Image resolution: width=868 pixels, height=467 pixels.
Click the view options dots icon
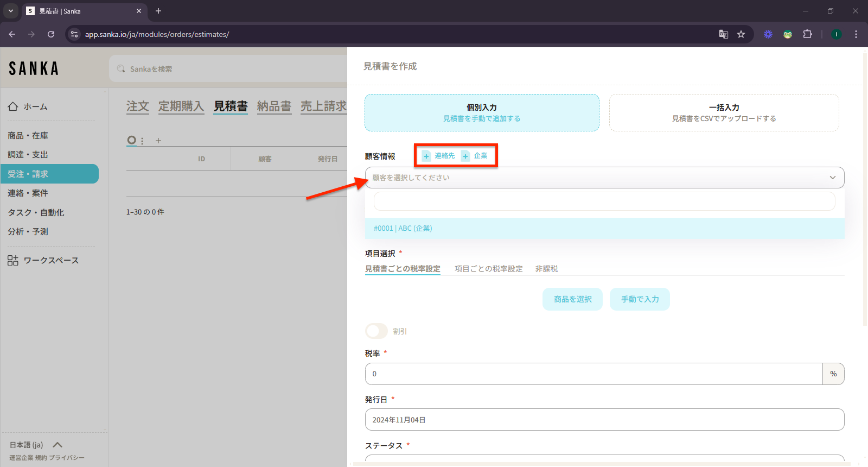click(x=142, y=141)
